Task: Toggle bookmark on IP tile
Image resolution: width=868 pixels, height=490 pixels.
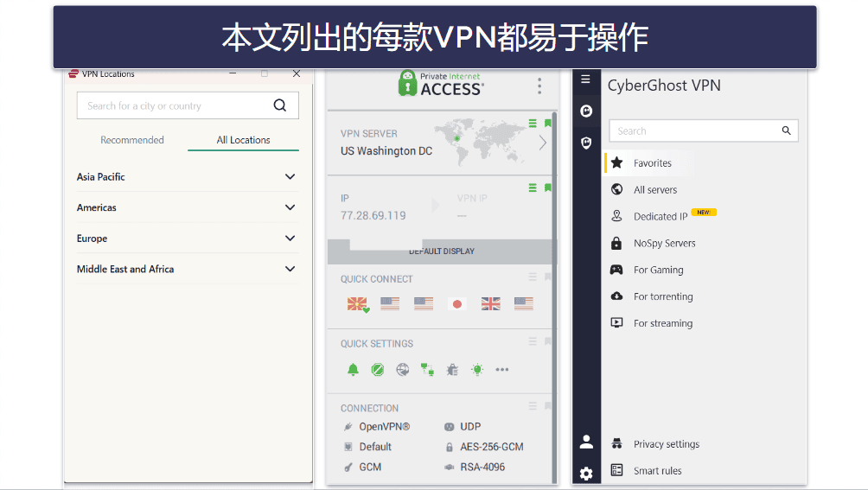Action: click(547, 188)
